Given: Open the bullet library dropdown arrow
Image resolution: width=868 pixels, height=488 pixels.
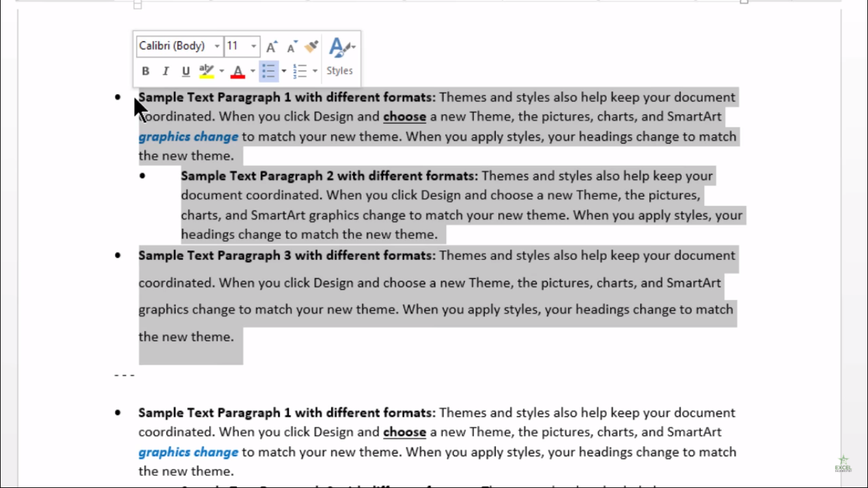Looking at the screenshot, I should coord(283,71).
